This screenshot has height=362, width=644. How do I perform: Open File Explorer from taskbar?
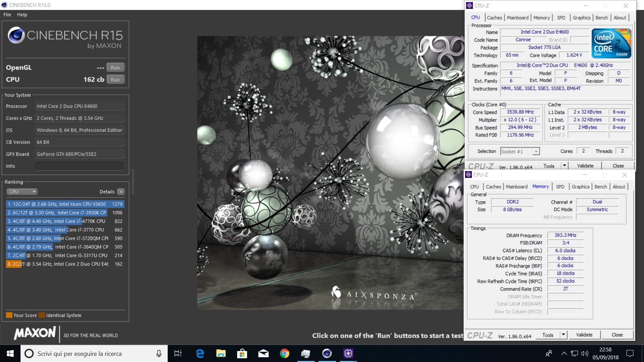221,353
